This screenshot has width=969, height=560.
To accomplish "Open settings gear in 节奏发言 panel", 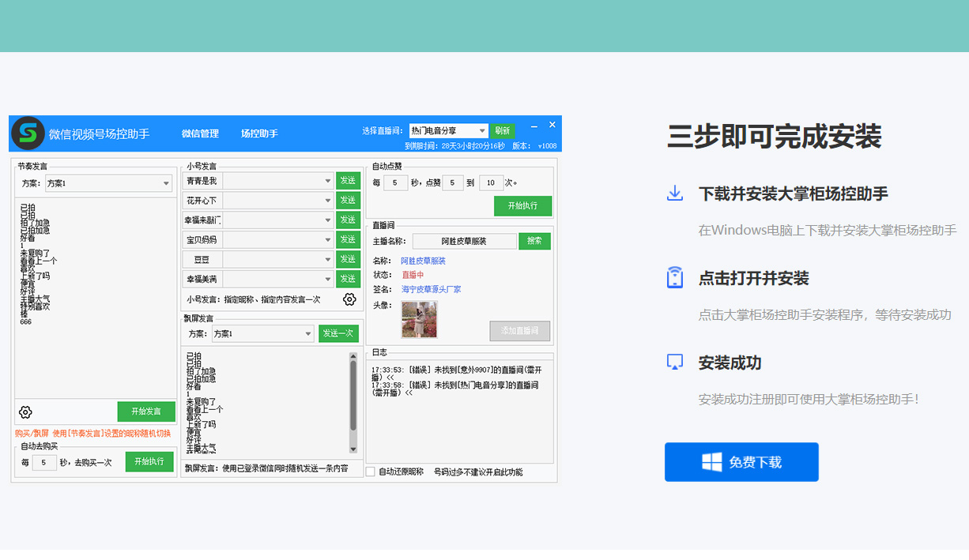I will [25, 412].
